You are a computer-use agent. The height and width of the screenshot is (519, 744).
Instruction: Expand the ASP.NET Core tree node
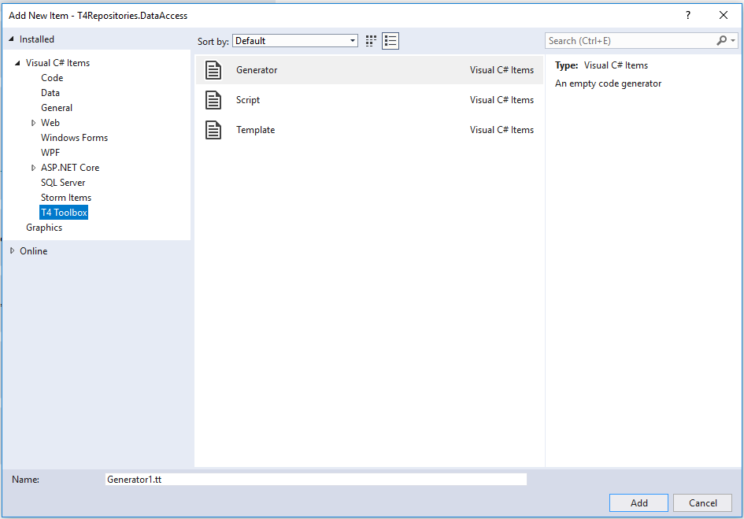[33, 167]
